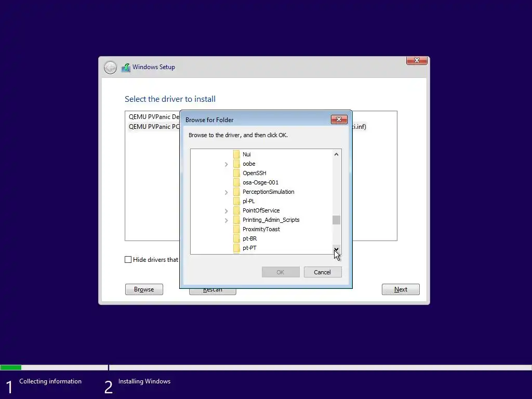This screenshot has width=532, height=399.
Task: Close the Browse for Folder dialog
Action: click(x=339, y=119)
